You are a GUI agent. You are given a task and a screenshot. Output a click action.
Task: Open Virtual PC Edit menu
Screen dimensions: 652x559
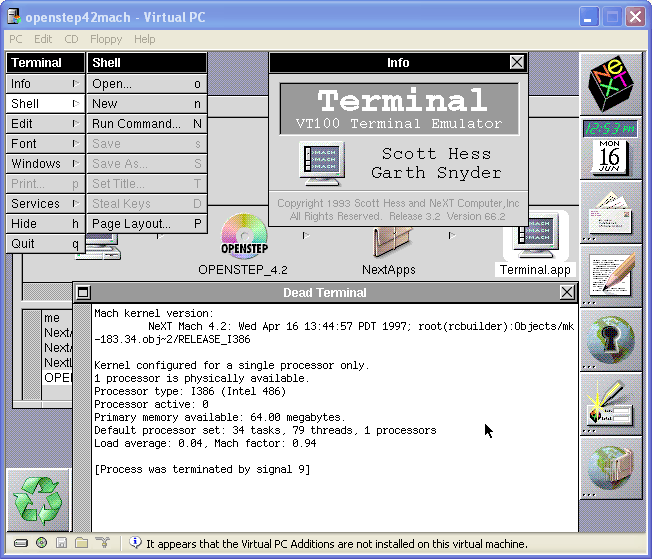click(x=43, y=39)
